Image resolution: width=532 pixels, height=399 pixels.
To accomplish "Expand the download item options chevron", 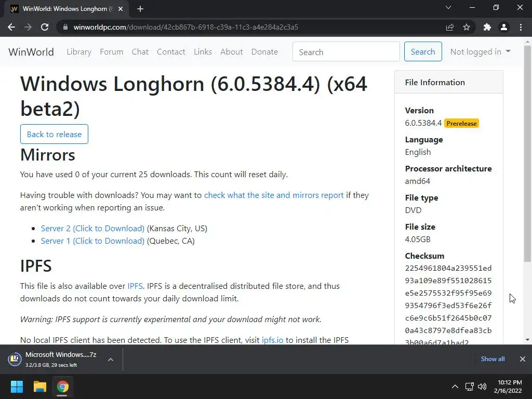I will [x=111, y=360].
